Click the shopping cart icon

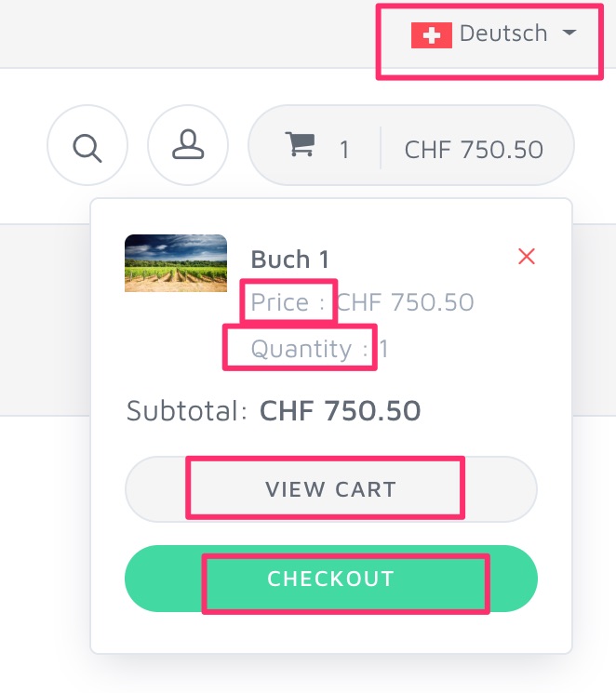click(301, 144)
